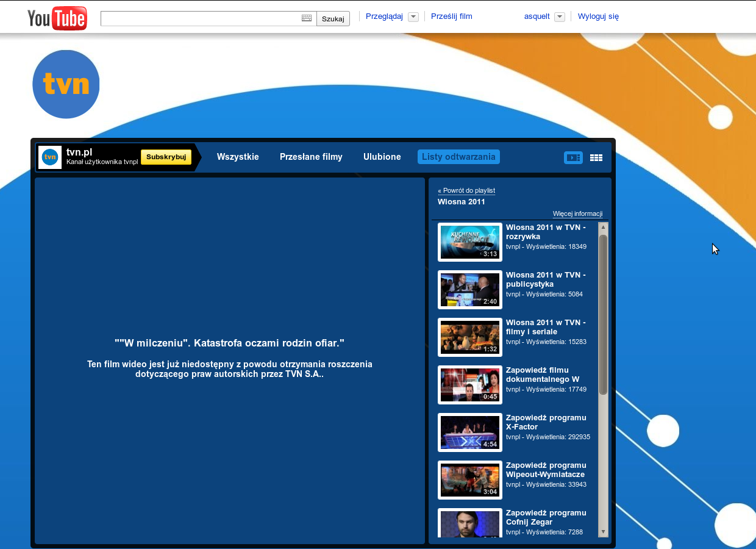Follow the Powrót do playlist link
756x549 pixels.
coord(466,191)
